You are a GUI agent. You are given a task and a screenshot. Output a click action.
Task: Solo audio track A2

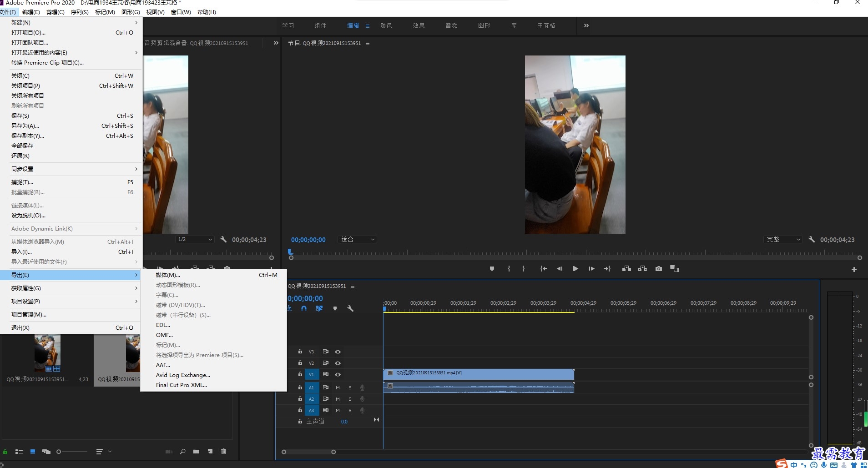coord(350,399)
